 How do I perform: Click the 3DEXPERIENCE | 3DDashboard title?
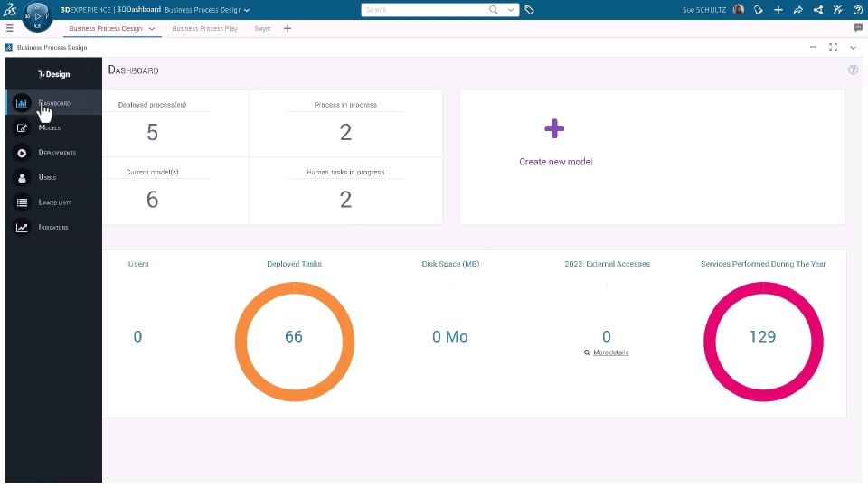pos(110,10)
